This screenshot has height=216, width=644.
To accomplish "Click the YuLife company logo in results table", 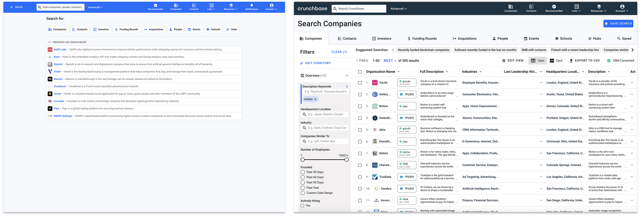I will pos(375,83).
